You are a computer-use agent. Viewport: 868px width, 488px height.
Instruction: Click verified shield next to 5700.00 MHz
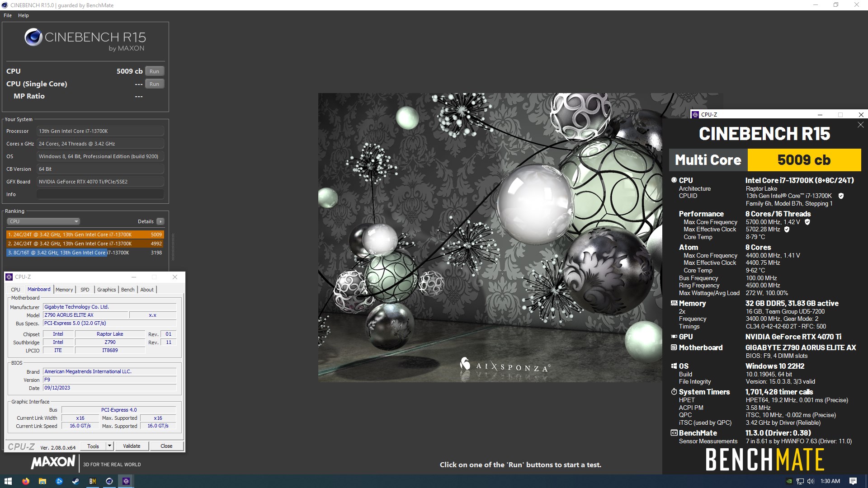click(807, 222)
